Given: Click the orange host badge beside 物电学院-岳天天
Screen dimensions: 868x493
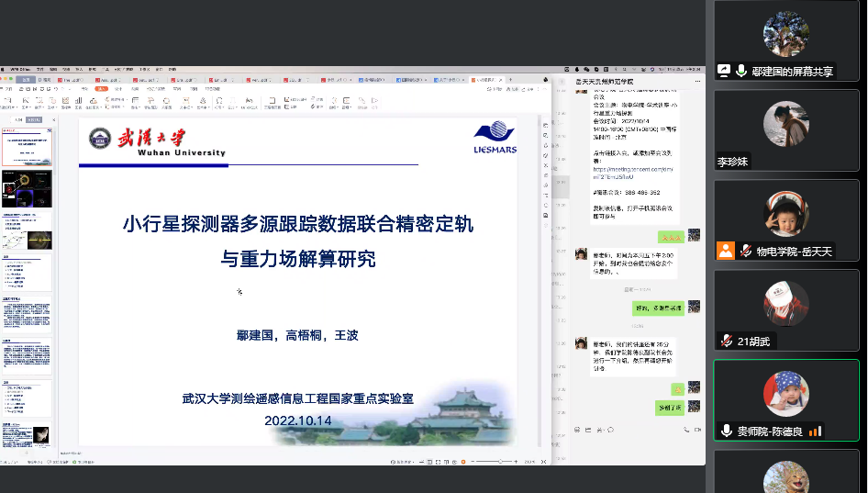Looking at the screenshot, I should (x=726, y=251).
